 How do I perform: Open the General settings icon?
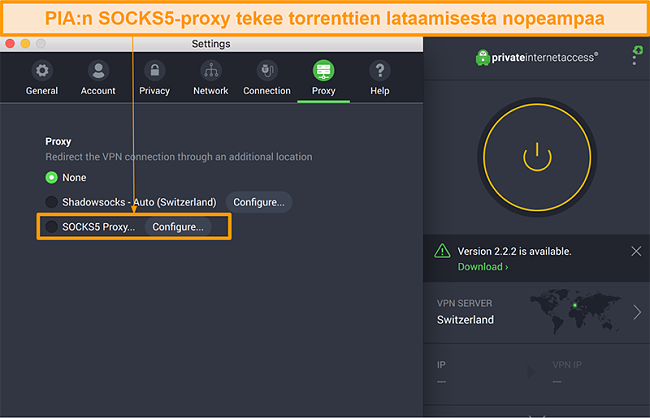[x=42, y=71]
